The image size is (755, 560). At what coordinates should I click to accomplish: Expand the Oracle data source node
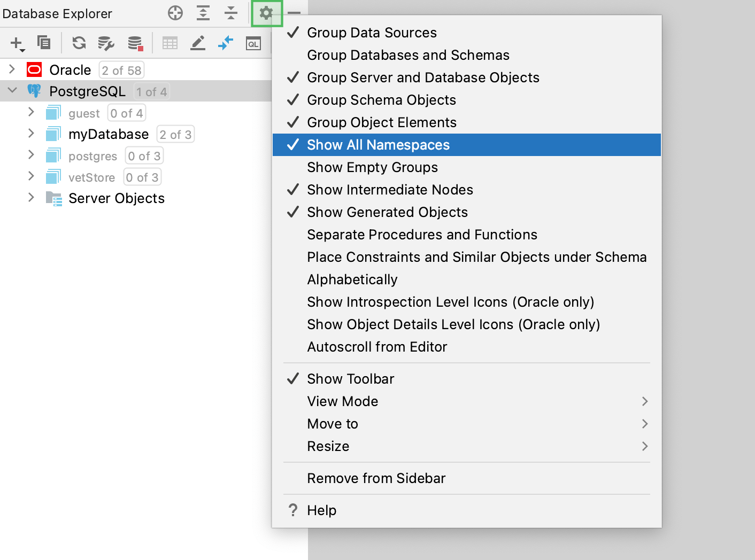click(x=12, y=69)
